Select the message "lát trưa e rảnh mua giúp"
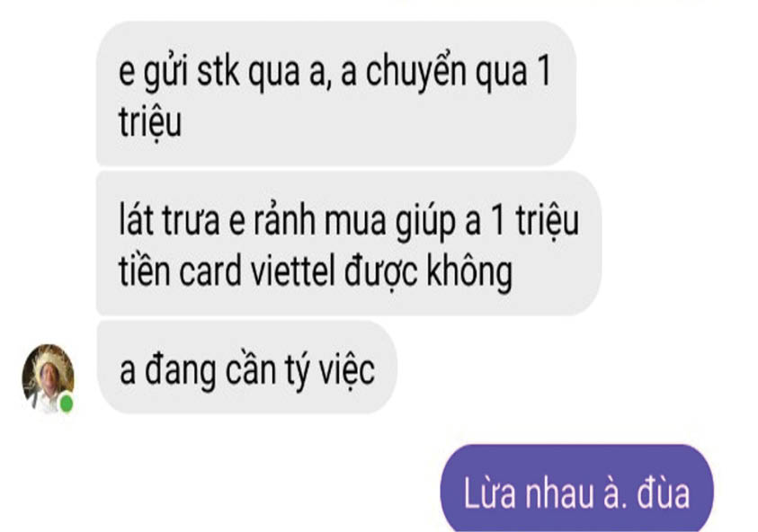Screen dimensions: 758x532 coord(349,244)
